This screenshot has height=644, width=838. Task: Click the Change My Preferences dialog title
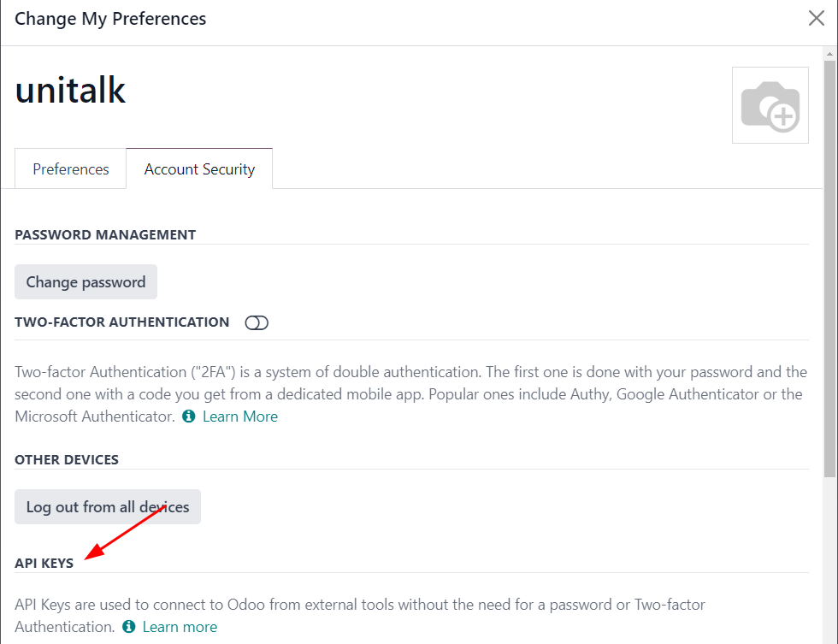(110, 18)
